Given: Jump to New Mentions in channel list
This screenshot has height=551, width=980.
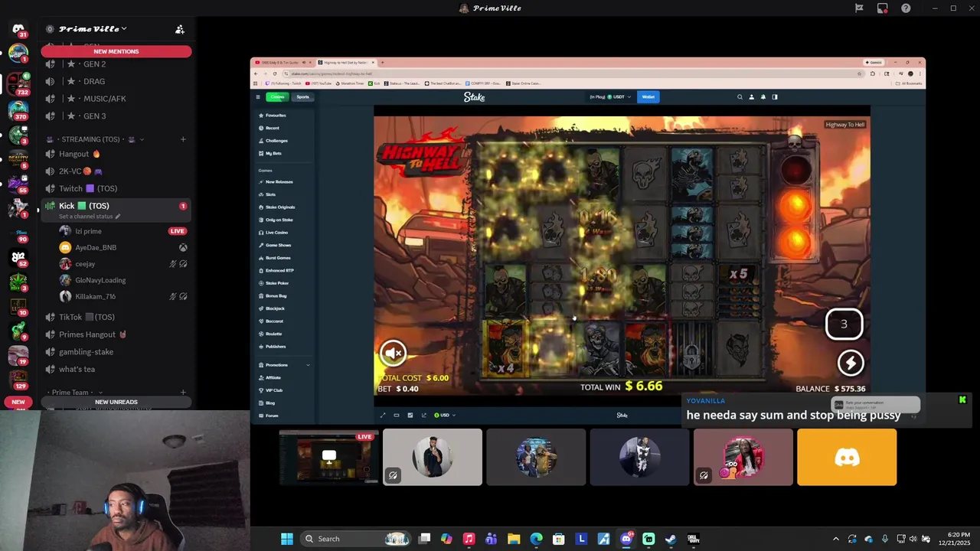Looking at the screenshot, I should (x=116, y=51).
